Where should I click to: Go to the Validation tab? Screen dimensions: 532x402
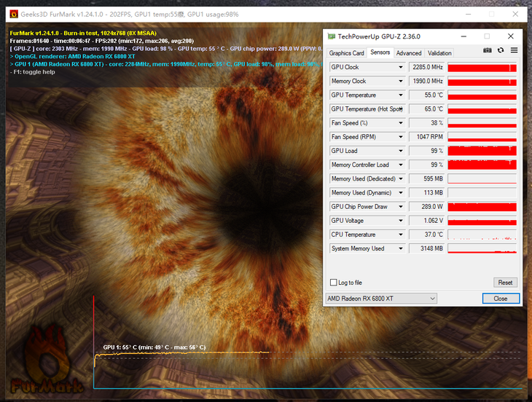pyautogui.click(x=439, y=53)
